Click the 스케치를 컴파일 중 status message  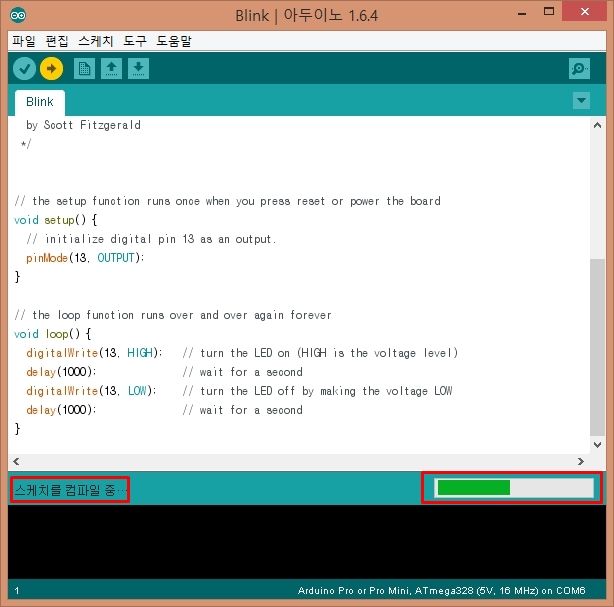click(70, 490)
